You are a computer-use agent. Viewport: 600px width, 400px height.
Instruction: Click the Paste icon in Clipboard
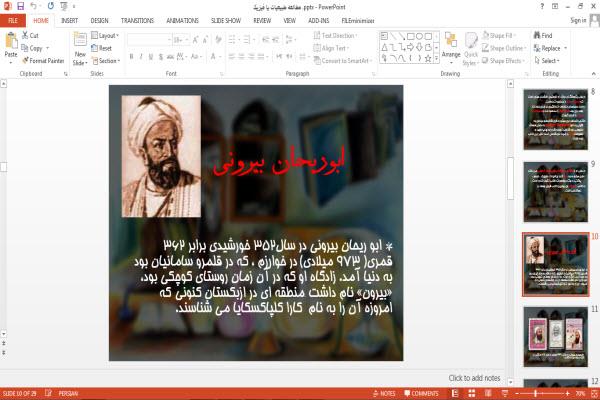pos(11,41)
